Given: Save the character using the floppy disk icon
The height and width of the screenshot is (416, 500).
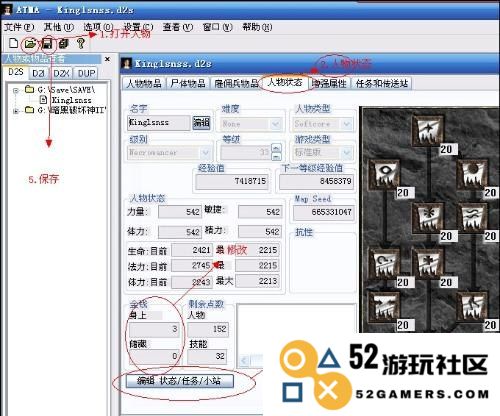Looking at the screenshot, I should pyautogui.click(x=47, y=44).
